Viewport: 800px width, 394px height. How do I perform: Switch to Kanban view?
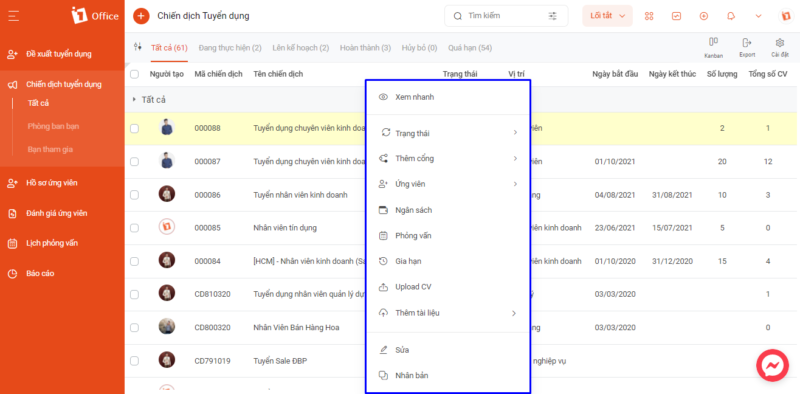tap(714, 47)
